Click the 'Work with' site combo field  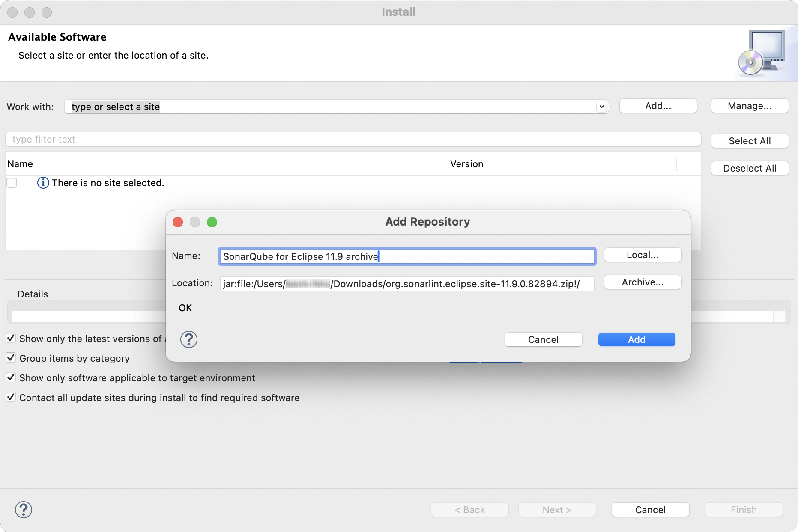click(336, 107)
